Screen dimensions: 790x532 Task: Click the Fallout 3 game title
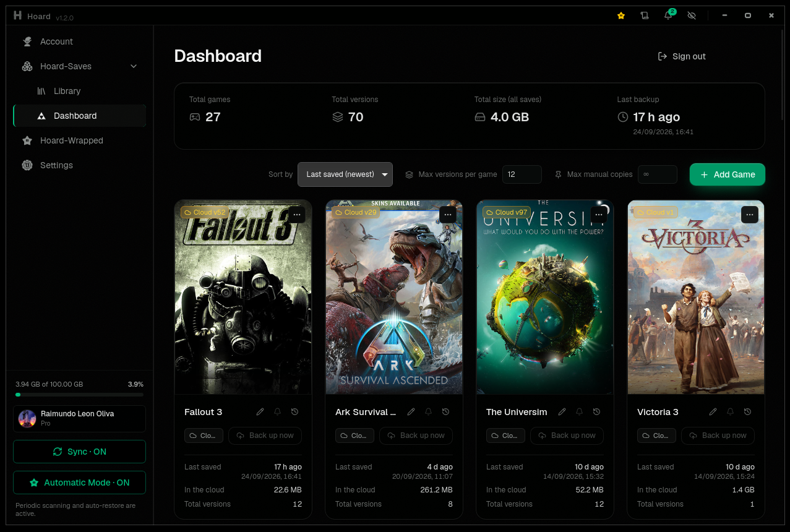click(203, 412)
